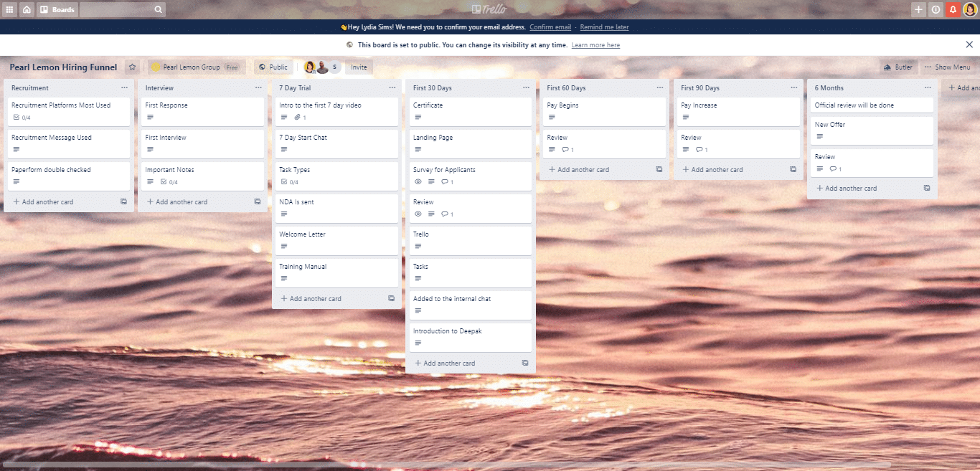The width and height of the screenshot is (980, 471).
Task: Click the checklist badge on Important Notes card
Action: click(x=169, y=182)
